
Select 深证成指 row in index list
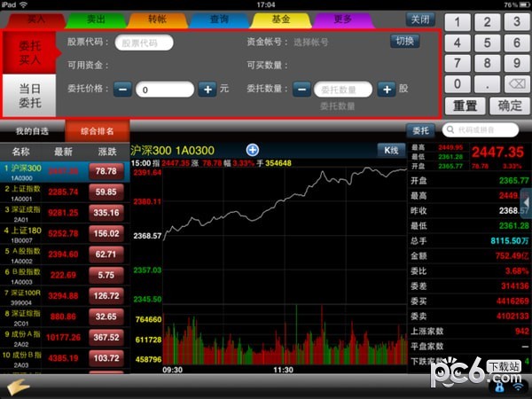tap(65, 214)
